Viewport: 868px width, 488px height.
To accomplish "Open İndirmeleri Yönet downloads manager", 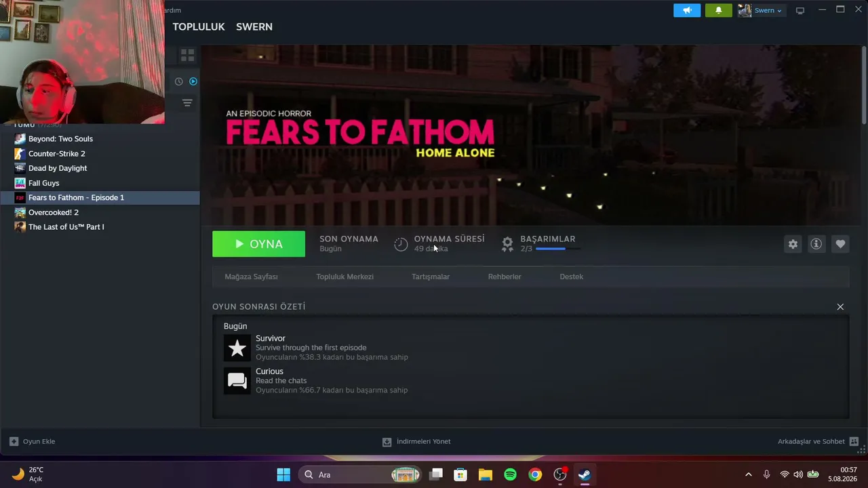I will tap(416, 441).
